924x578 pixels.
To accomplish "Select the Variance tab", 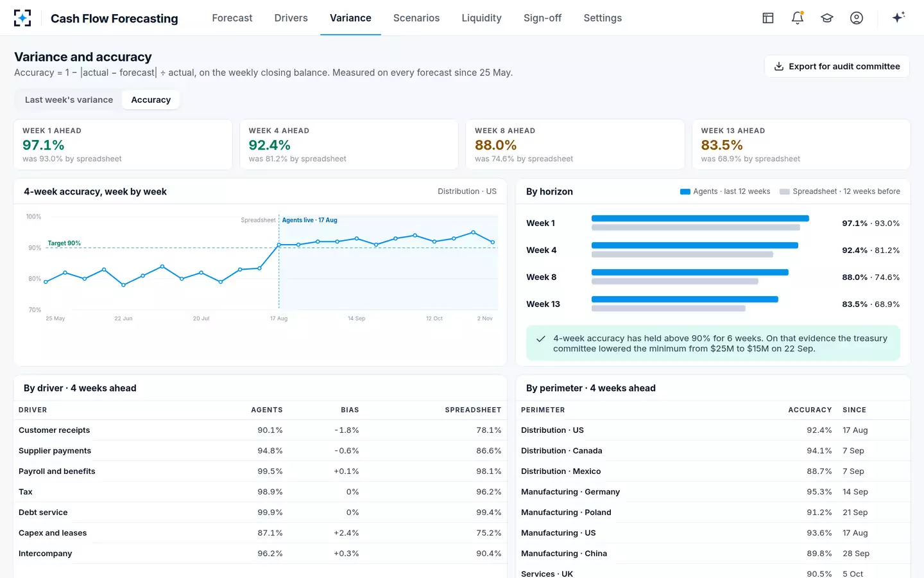I will pos(350,18).
